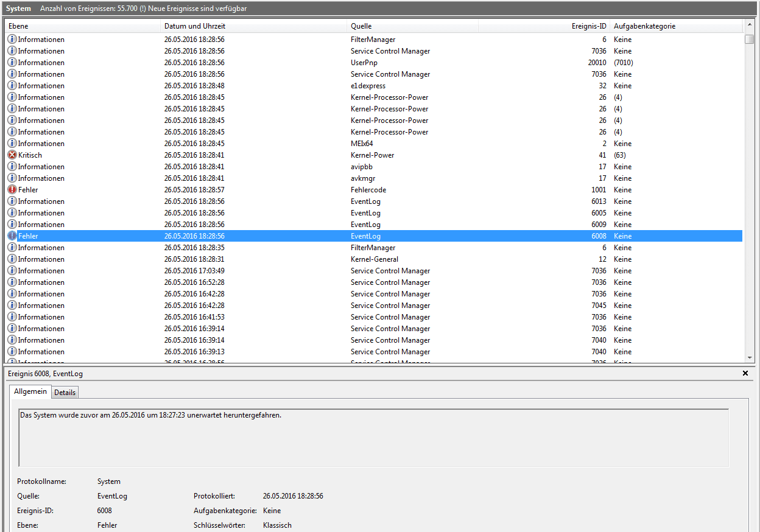Click the (7010) task category cell
The height and width of the screenshot is (532, 760).
tap(624, 63)
